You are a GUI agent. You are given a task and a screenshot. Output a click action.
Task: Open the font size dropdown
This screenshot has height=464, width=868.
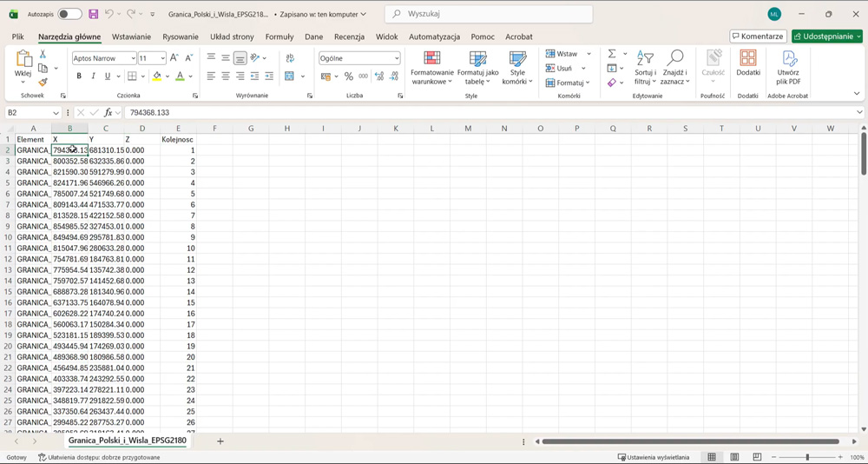163,58
